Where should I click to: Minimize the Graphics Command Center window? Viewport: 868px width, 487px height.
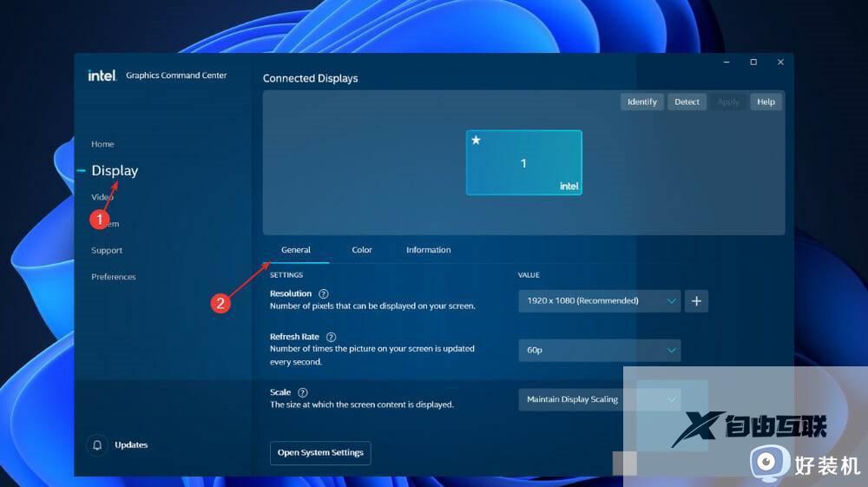727,62
